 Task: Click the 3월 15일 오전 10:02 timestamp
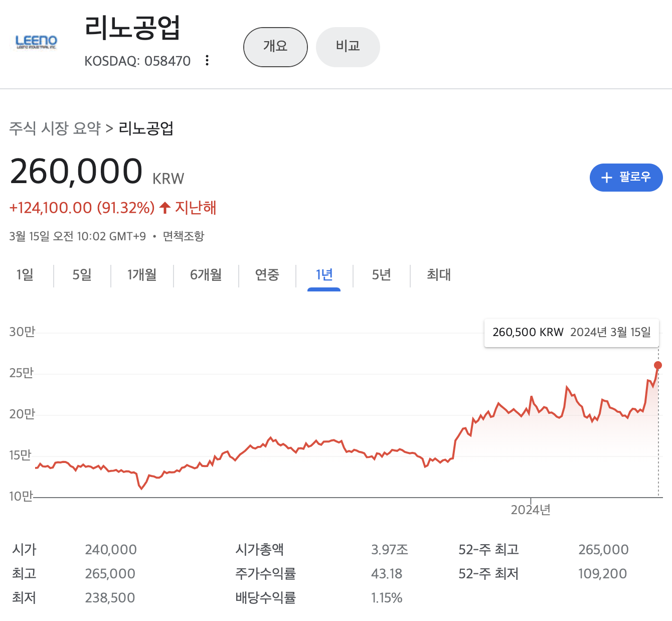tap(78, 236)
